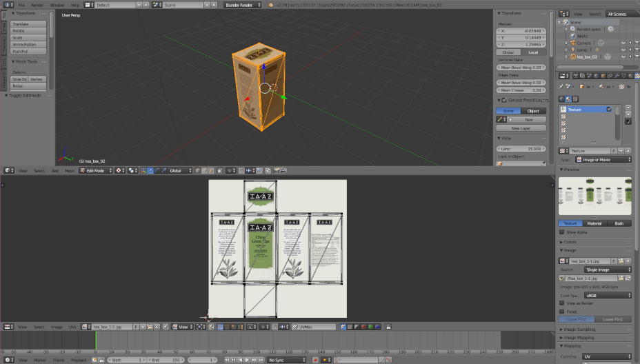This screenshot has height=364, width=640.
Task: Click the jump to start frame button
Action: [x=227, y=360]
